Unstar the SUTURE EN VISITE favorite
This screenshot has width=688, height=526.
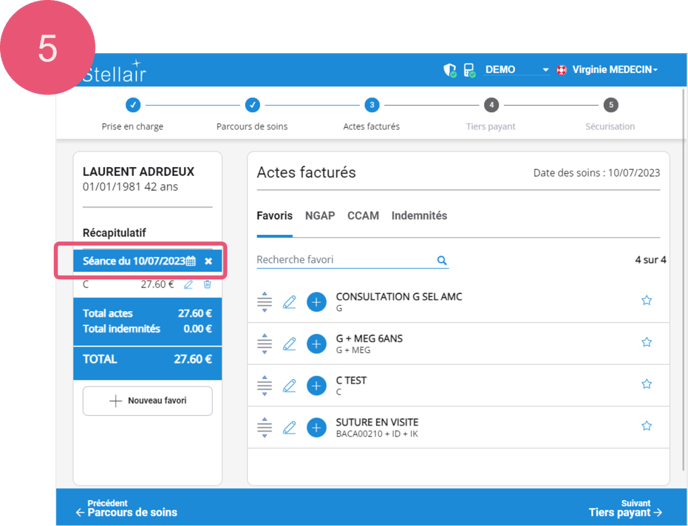click(646, 426)
